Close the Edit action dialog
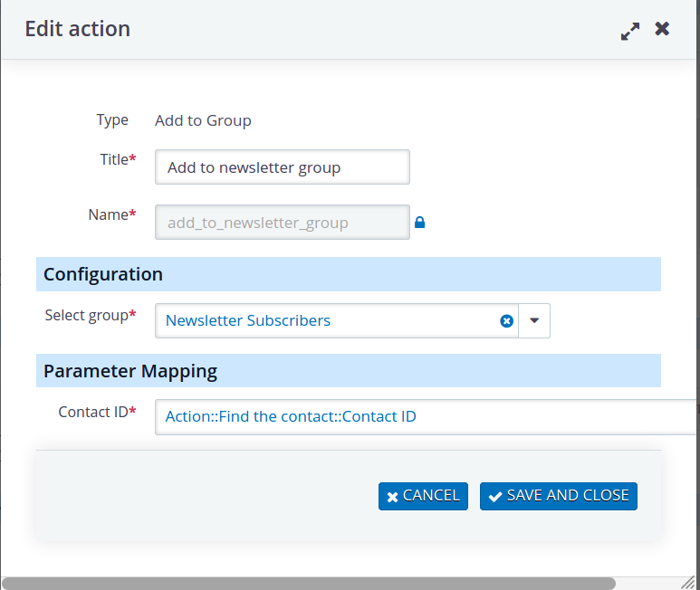Image resolution: width=700 pixels, height=590 pixels. (662, 29)
